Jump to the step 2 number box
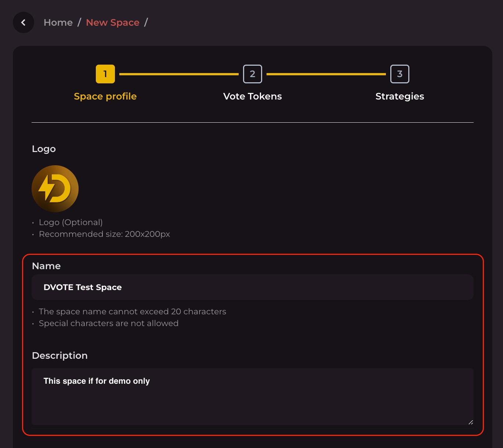 click(253, 74)
